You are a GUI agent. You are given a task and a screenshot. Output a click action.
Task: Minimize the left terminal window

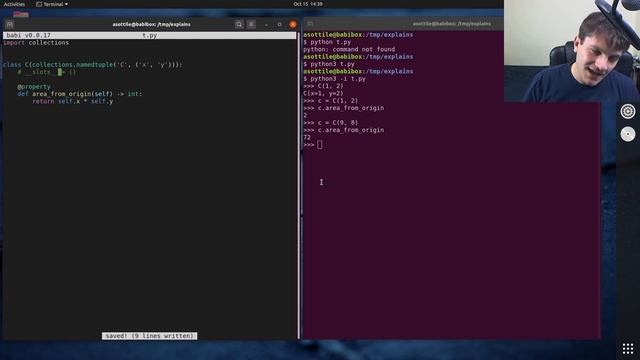[x=266, y=24]
